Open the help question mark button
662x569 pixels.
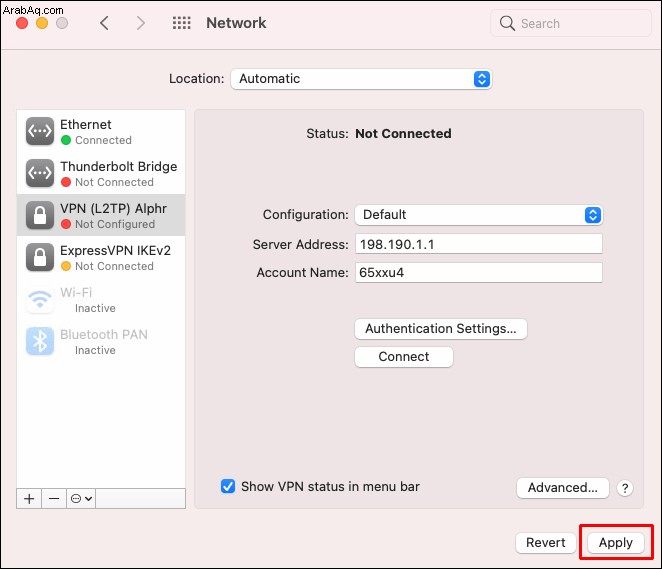(625, 488)
